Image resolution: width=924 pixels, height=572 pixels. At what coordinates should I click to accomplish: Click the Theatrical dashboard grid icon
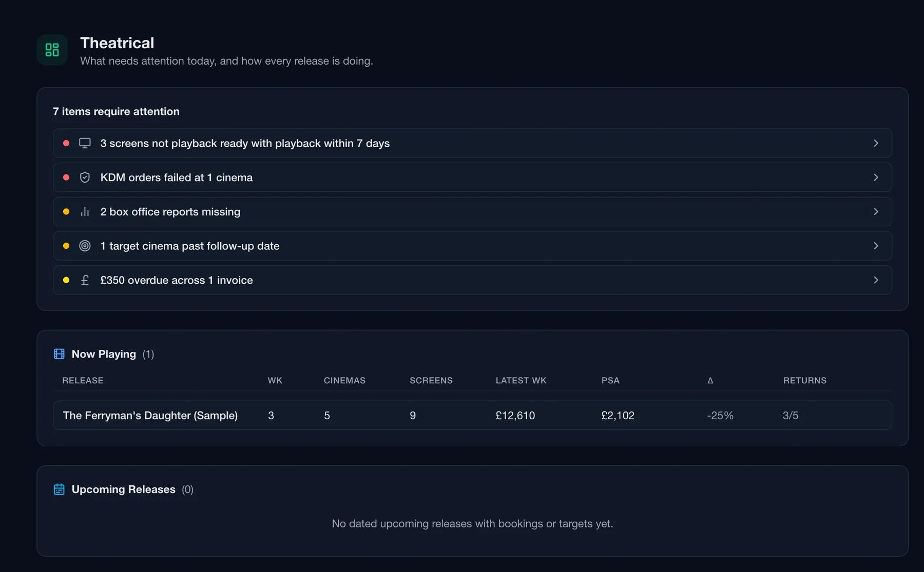(52, 50)
